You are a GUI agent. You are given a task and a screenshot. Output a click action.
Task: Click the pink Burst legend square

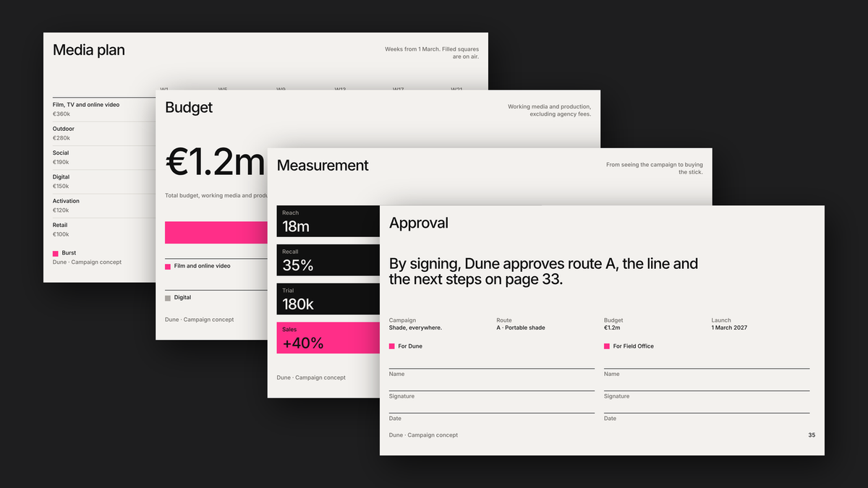(x=56, y=253)
